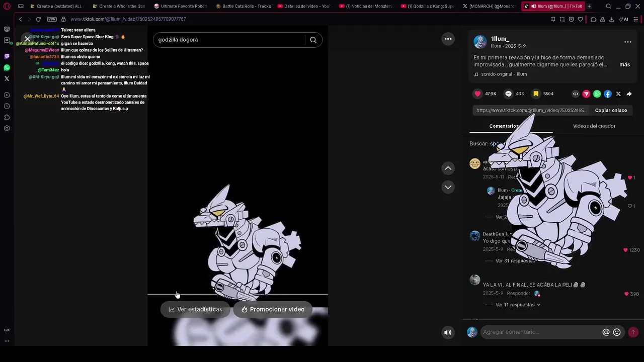Switch to the MONARCH X tab
The image size is (644, 362).
tap(489, 7)
